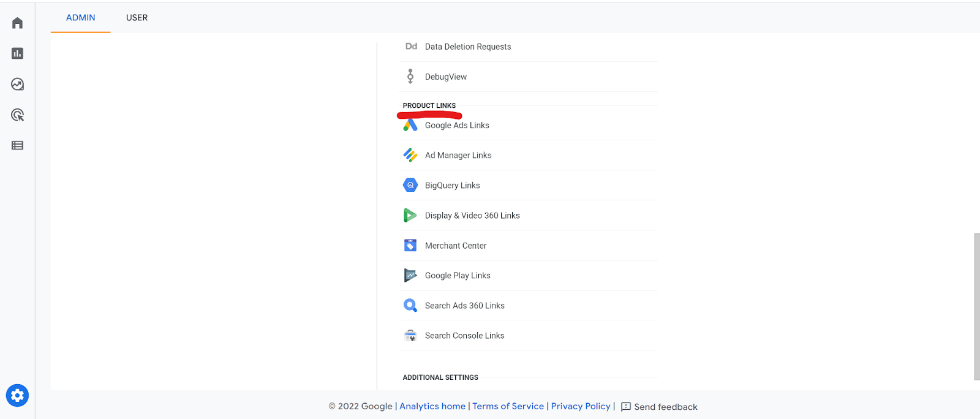
Task: Click the Search Console icon
Action: point(410,335)
